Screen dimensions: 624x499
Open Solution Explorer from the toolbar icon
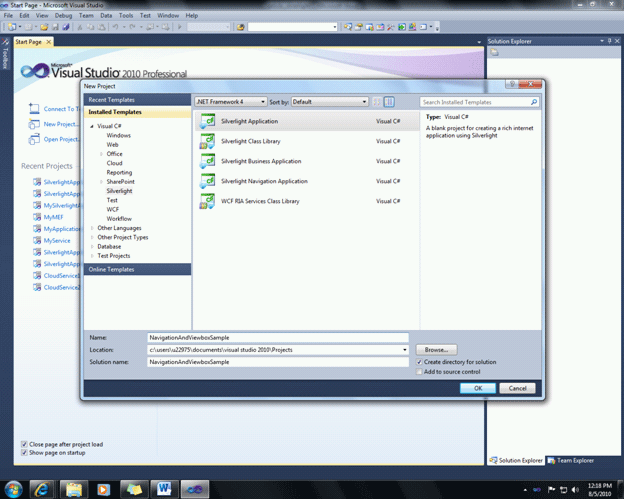coord(347,27)
